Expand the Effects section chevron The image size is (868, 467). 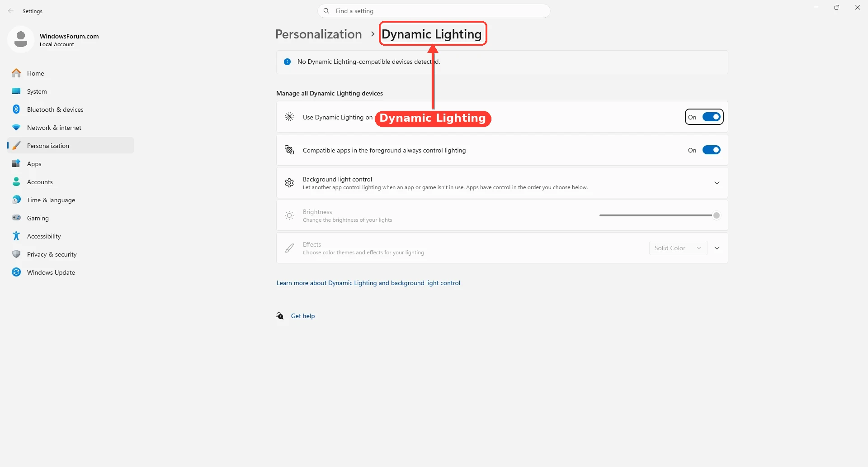pos(717,248)
